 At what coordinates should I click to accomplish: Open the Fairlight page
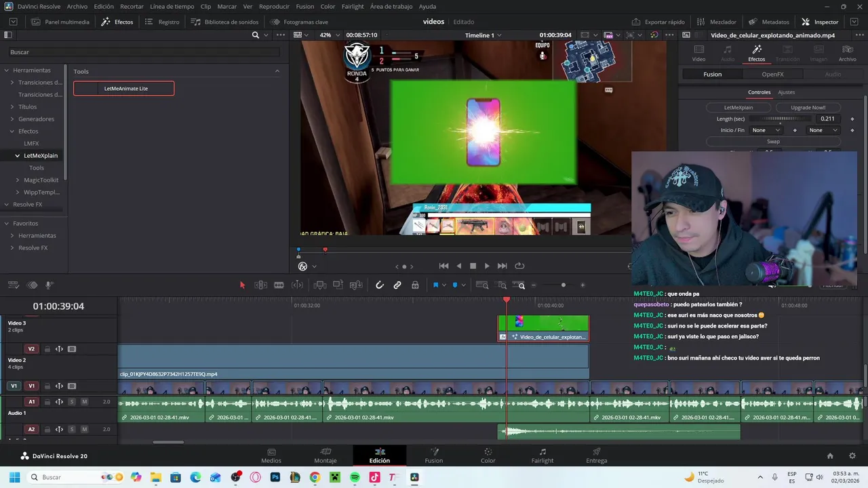[x=542, y=455]
